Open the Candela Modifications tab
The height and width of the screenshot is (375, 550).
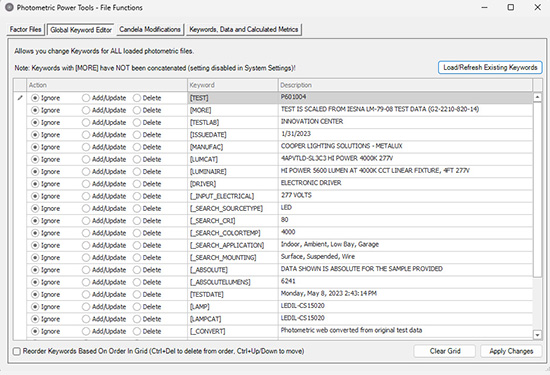click(150, 29)
